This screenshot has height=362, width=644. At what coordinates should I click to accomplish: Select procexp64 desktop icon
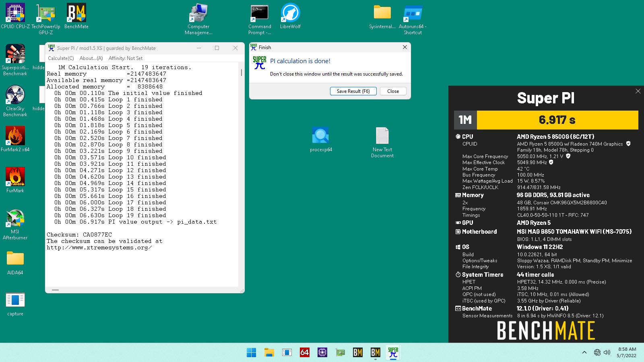pos(321,139)
